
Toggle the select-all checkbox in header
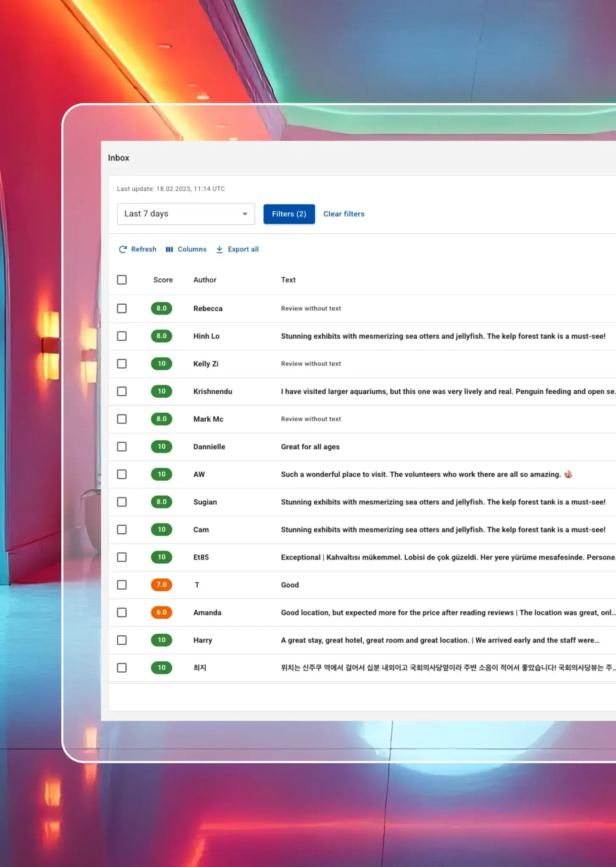coord(122,280)
